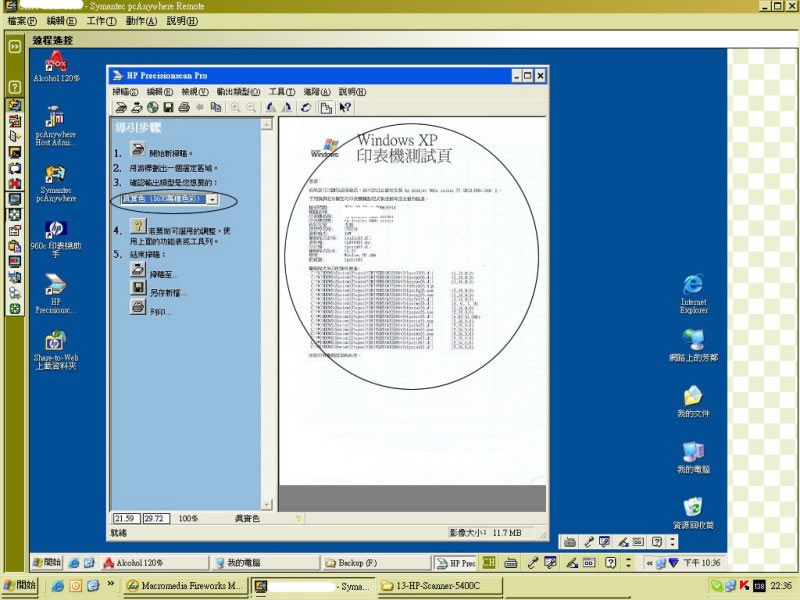Image resolution: width=800 pixels, height=600 pixels.
Task: Click HP Prec remote taskbar button
Action: point(455,563)
